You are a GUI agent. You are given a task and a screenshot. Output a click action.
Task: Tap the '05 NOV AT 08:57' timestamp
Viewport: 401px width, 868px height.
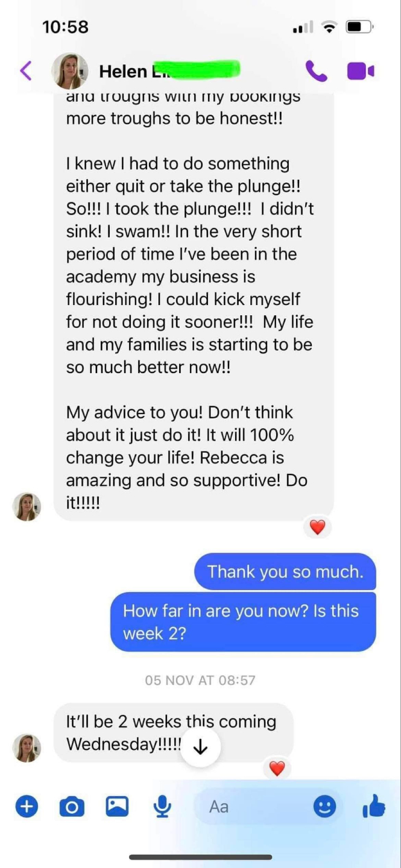click(x=200, y=680)
